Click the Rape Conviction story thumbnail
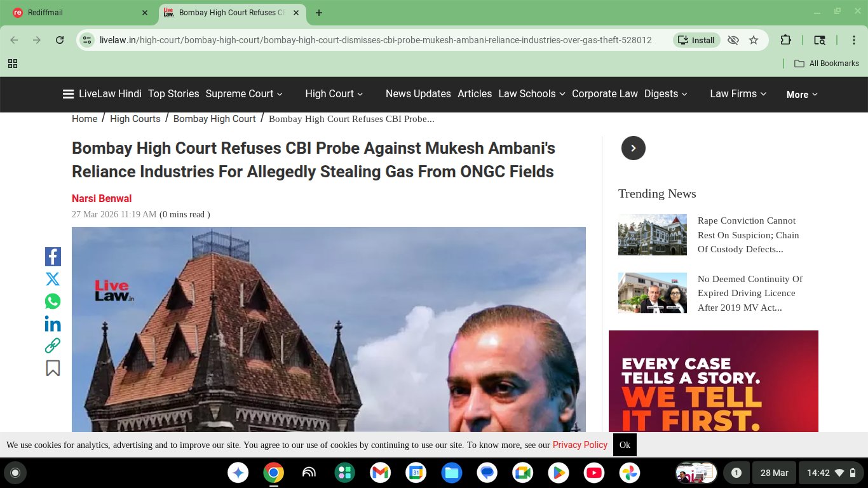868x488 pixels. coord(653,235)
